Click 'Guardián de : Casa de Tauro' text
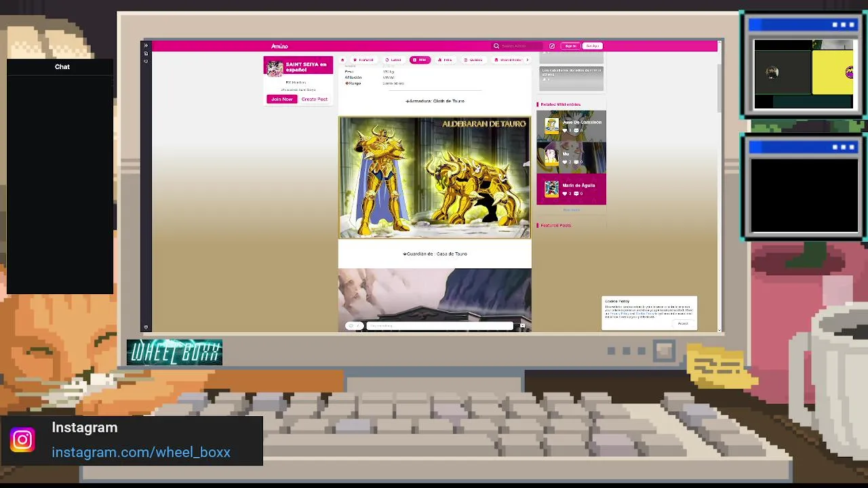The width and height of the screenshot is (868, 488). 435,253
